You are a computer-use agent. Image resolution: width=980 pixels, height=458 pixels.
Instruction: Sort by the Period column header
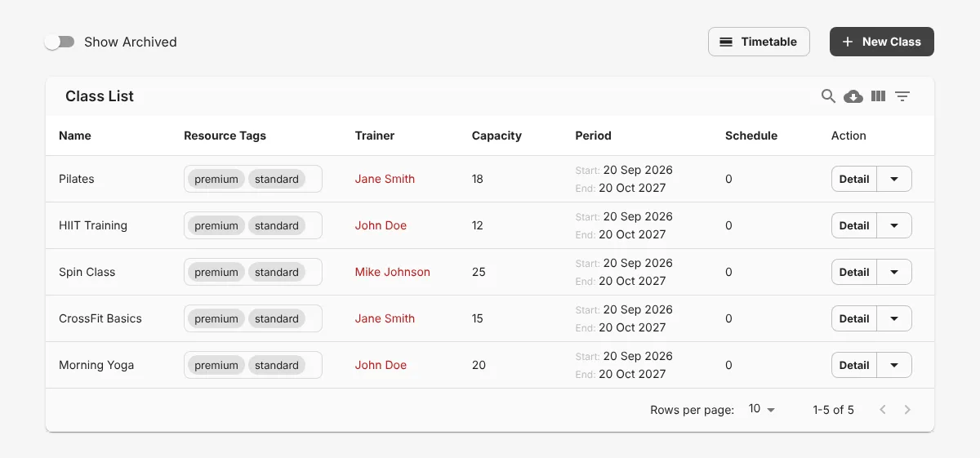pos(593,136)
